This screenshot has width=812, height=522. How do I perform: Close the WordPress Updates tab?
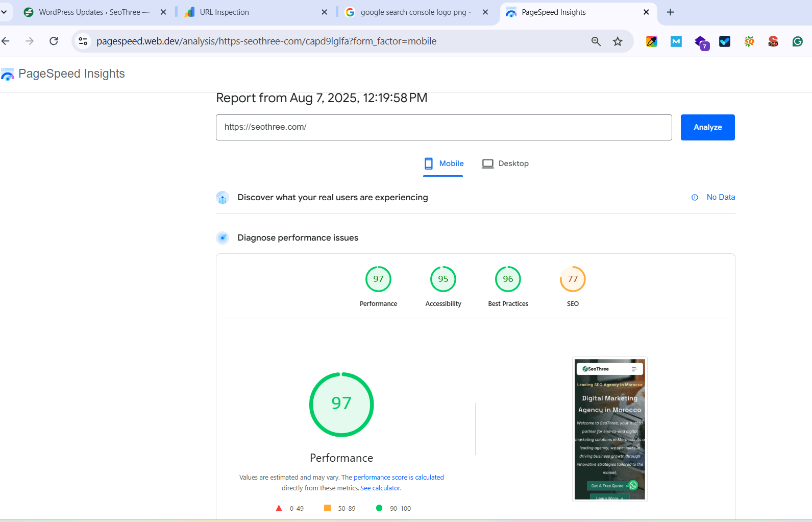(163, 12)
